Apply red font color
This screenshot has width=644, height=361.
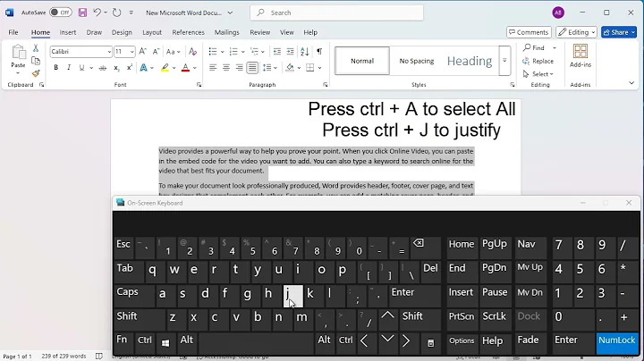tap(185, 68)
